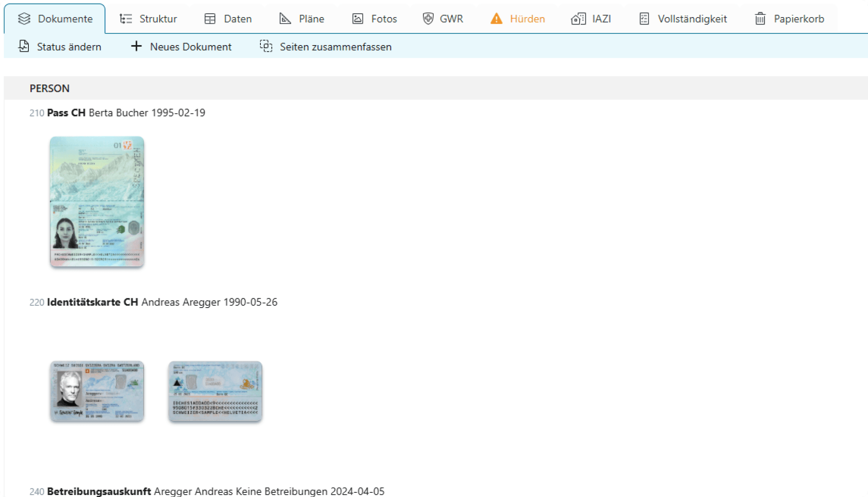Open the Berta Bucher passport thumbnail
The height and width of the screenshot is (497, 868).
[x=97, y=201]
